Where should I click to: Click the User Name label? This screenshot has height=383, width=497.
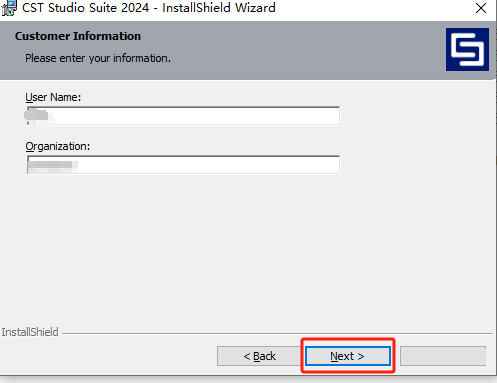pos(53,97)
